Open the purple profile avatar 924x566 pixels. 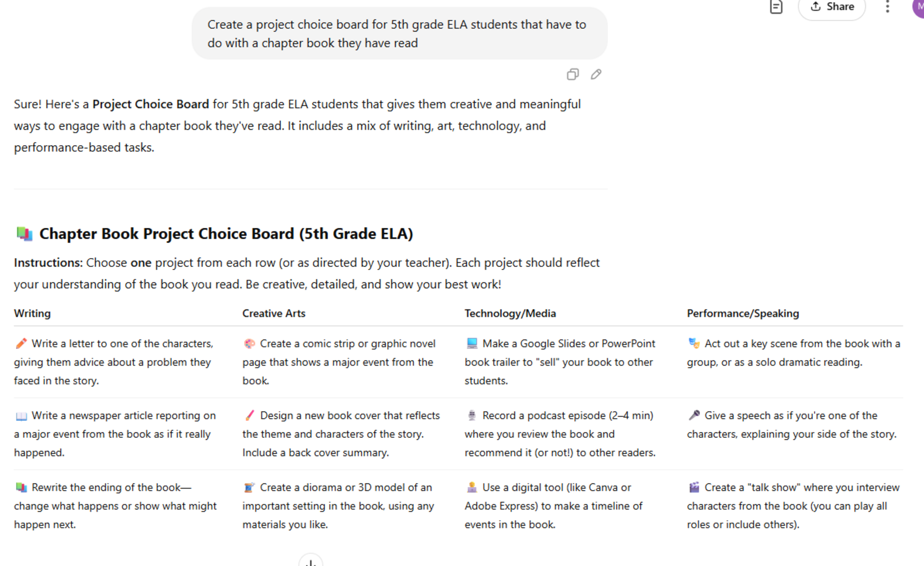[919, 7]
